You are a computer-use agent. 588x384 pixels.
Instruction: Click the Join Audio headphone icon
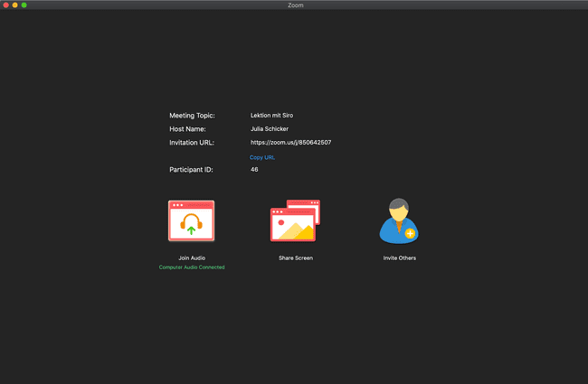(191, 221)
